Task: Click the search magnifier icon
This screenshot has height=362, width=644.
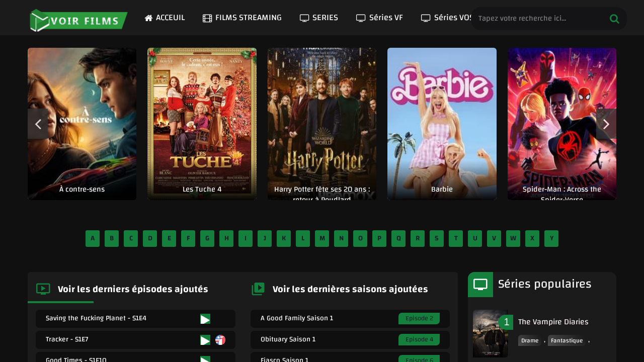Action: pyautogui.click(x=614, y=19)
